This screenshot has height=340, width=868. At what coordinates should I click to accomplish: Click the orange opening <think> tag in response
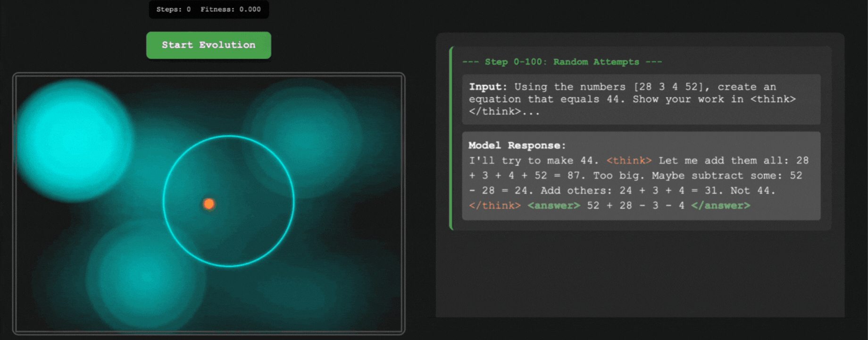pyautogui.click(x=628, y=161)
